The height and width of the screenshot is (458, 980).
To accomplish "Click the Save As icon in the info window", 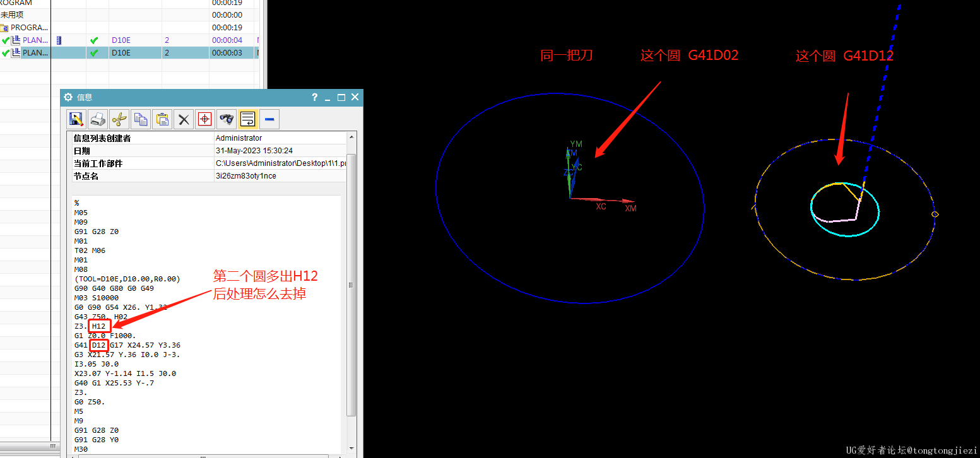I will pyautogui.click(x=76, y=119).
